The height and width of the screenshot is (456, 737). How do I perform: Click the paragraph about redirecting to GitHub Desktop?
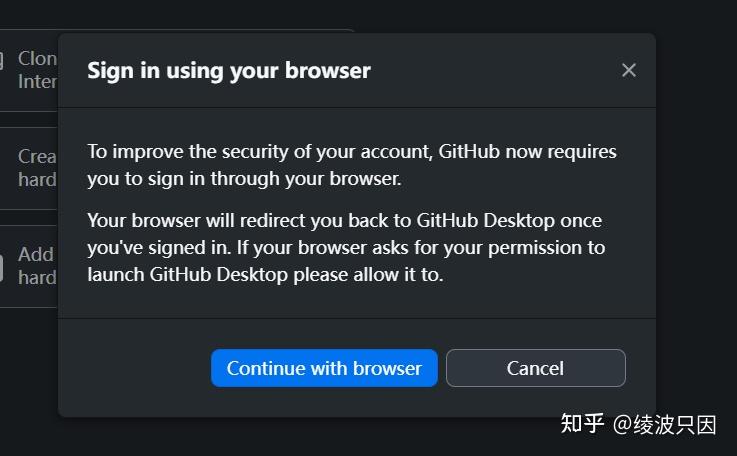point(346,248)
